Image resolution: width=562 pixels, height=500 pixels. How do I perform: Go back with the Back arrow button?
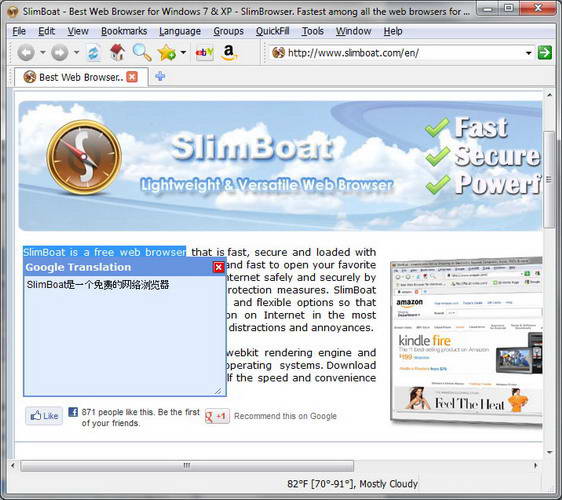(26, 53)
